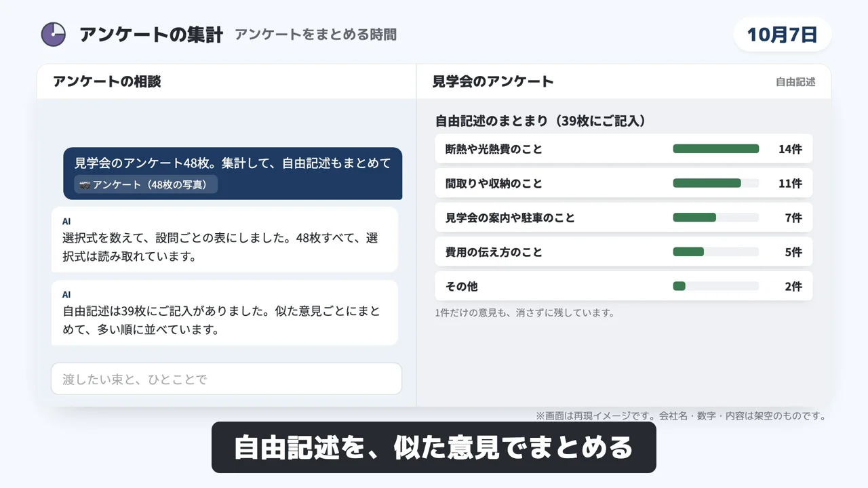Select the 費用の伝え方のこと row label

[494, 252]
